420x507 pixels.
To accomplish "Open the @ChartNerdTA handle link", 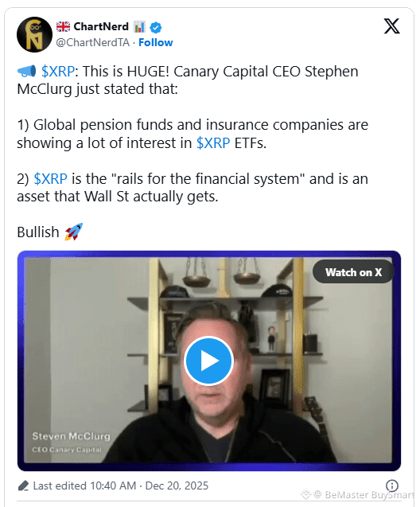I will coord(93,42).
